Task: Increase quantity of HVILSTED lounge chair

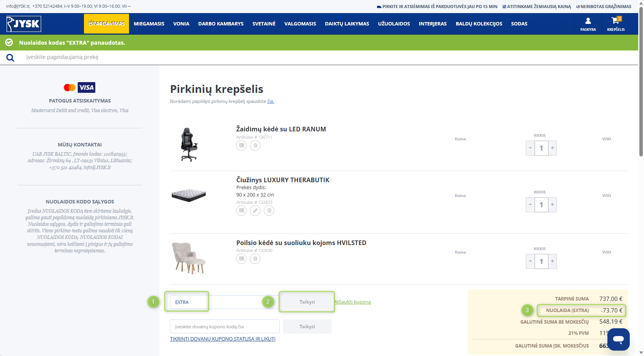Action: (x=552, y=261)
